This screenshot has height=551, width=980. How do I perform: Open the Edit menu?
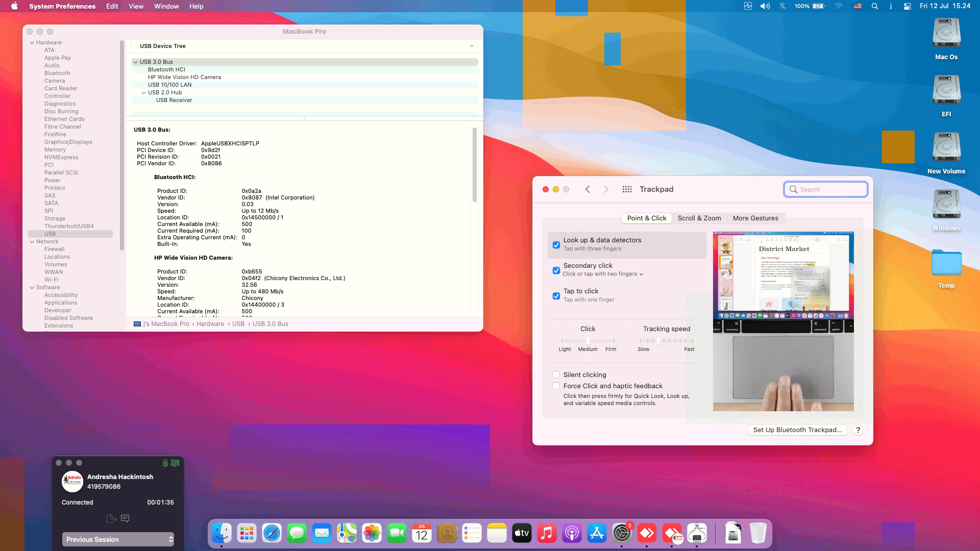[112, 6]
